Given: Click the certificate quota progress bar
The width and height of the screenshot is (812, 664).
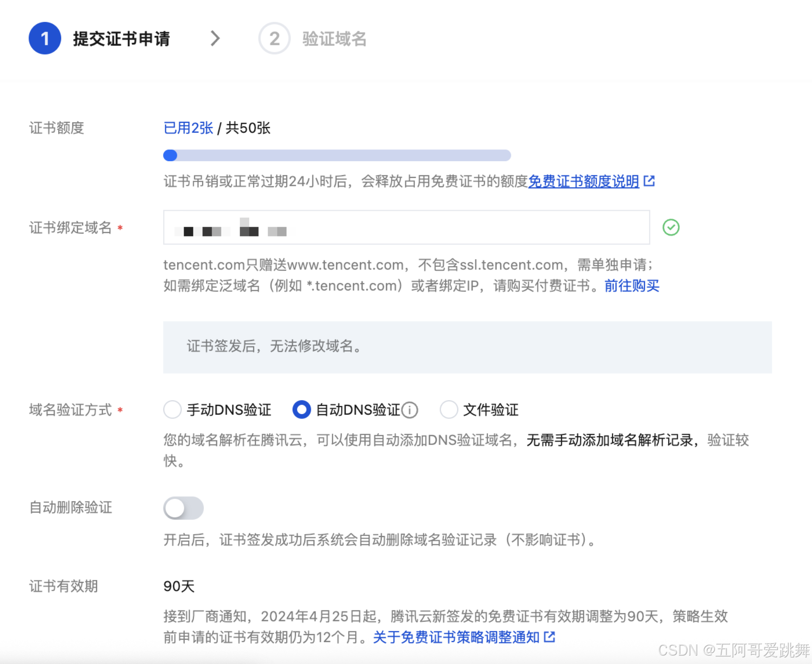Looking at the screenshot, I should click(x=337, y=155).
